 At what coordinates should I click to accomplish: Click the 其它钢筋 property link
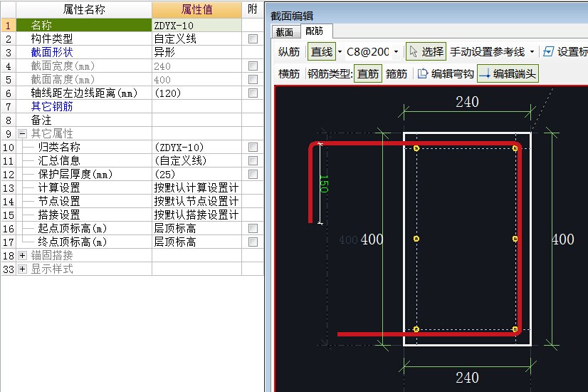click(x=52, y=107)
